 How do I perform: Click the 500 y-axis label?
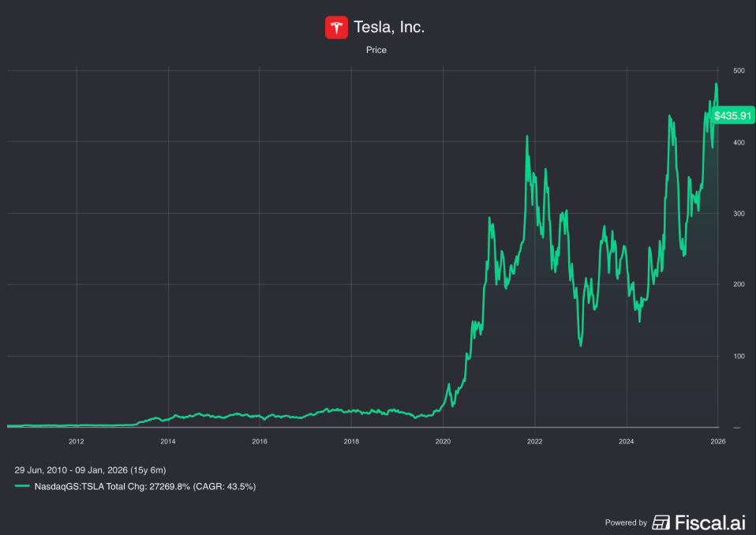click(739, 70)
